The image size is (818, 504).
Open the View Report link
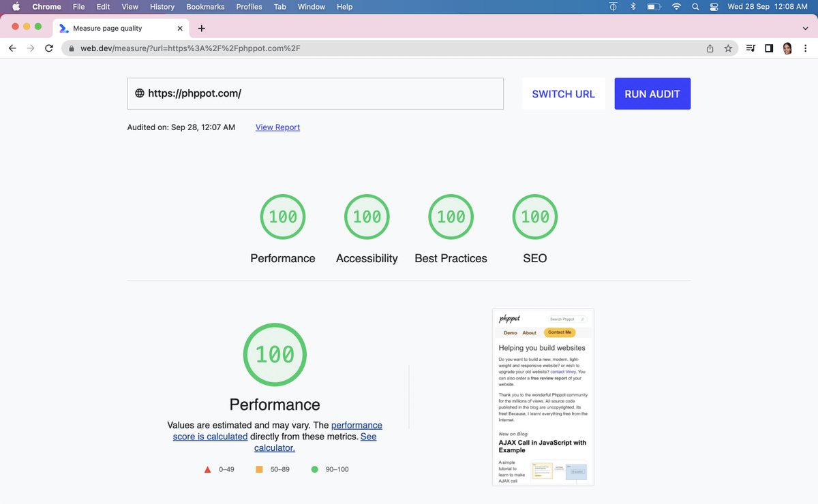[x=277, y=127]
